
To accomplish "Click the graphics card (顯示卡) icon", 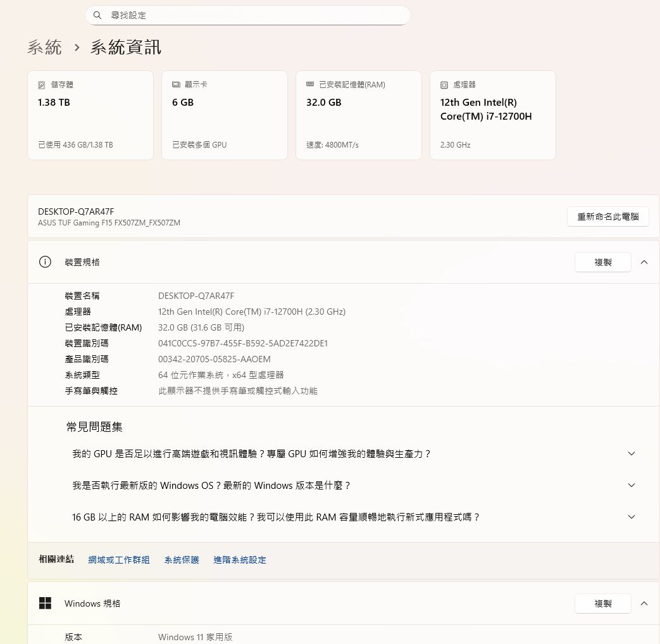I will [x=176, y=85].
